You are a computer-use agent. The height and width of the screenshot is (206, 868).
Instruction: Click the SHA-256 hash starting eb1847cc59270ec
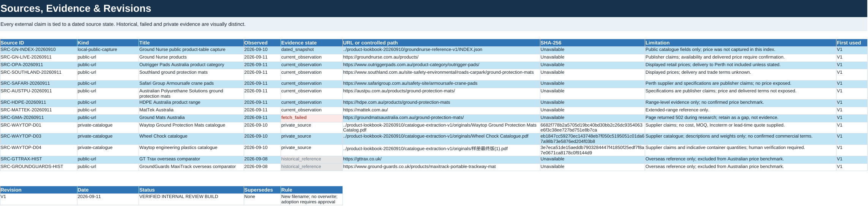pyautogui.click(x=592, y=139)
